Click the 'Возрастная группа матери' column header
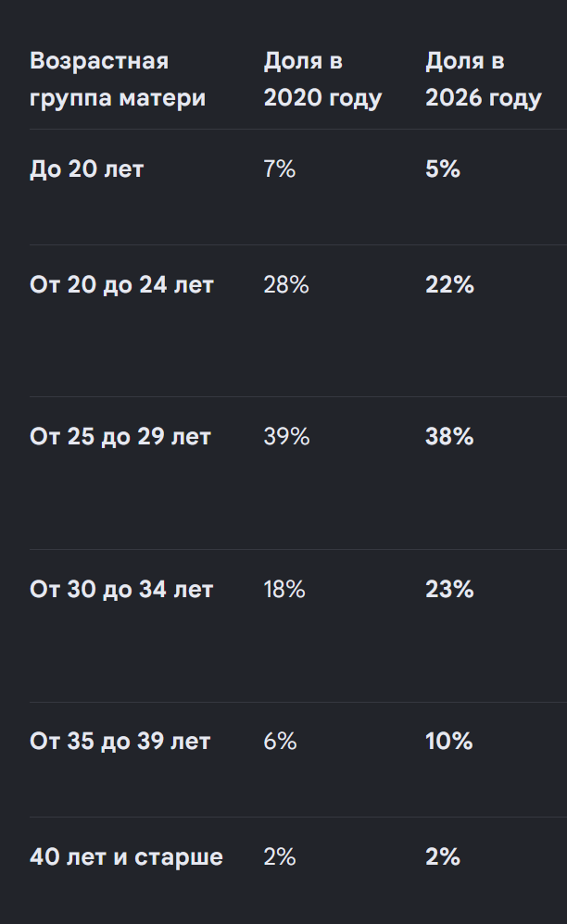 coord(118,79)
